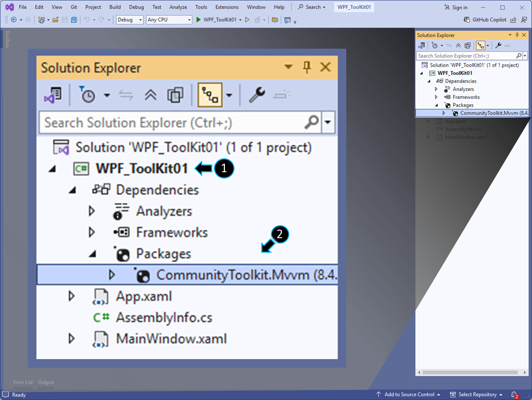This screenshot has height=400, width=532.
Task: Click the Search button in title bar
Action: tap(312, 7)
